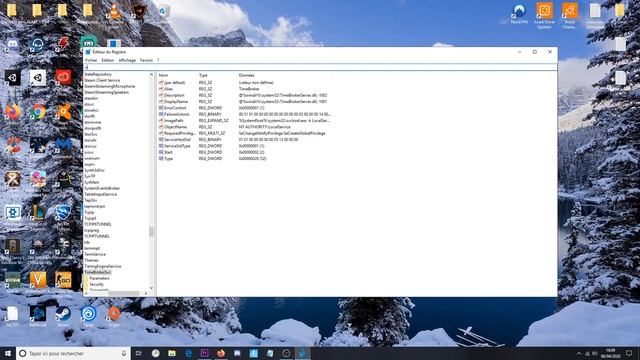
Task: Open the Adobe Creative Cloud desktop shortcut
Action: [x=63, y=77]
